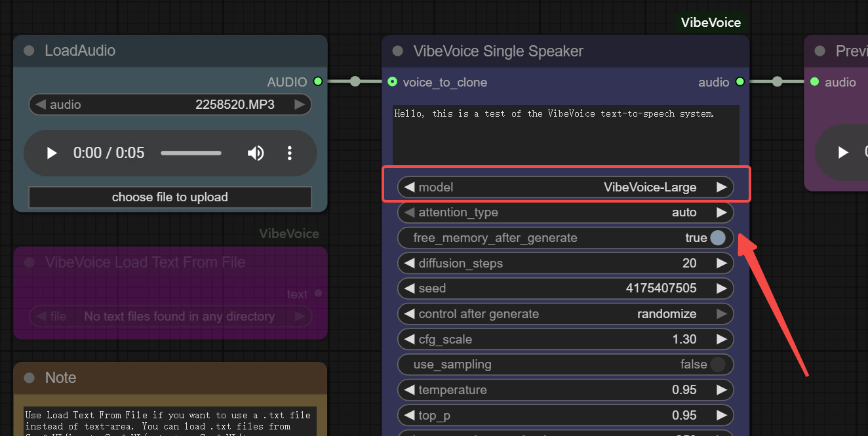The height and width of the screenshot is (436, 868).
Task: Click the voice_to_clone input socket
Action: (393, 82)
